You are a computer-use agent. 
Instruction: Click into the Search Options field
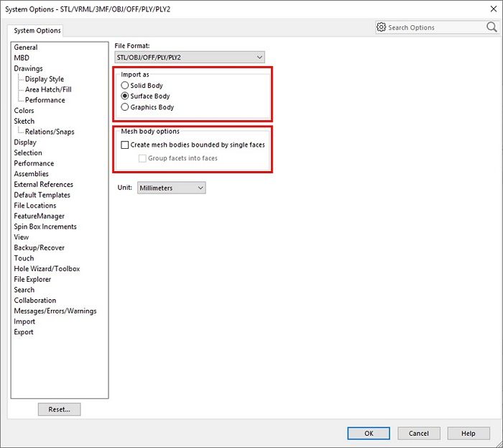[x=435, y=27]
